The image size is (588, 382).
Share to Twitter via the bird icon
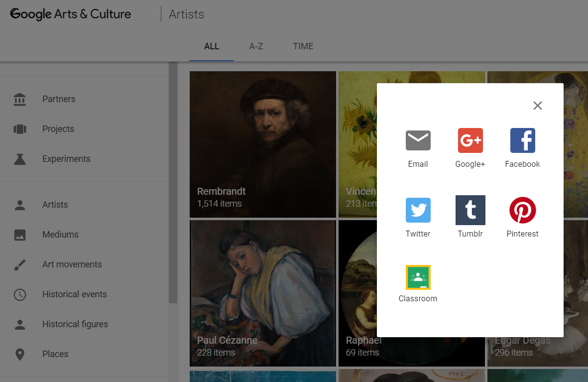418,210
